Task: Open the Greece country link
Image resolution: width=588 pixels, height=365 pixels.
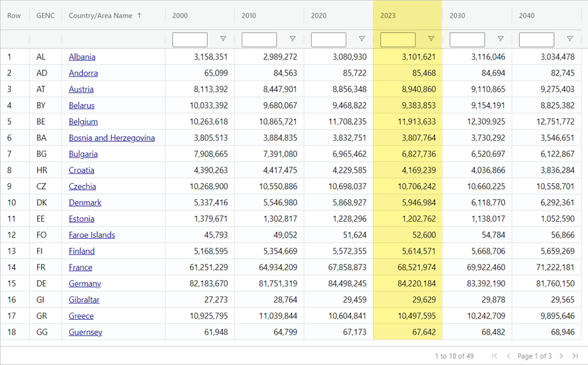Action: pos(81,316)
